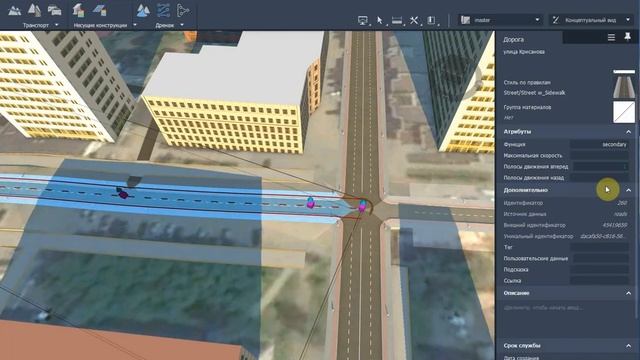Open the properties panel hamburger menu
This screenshot has width=640, height=360.
pyautogui.click(x=611, y=38)
